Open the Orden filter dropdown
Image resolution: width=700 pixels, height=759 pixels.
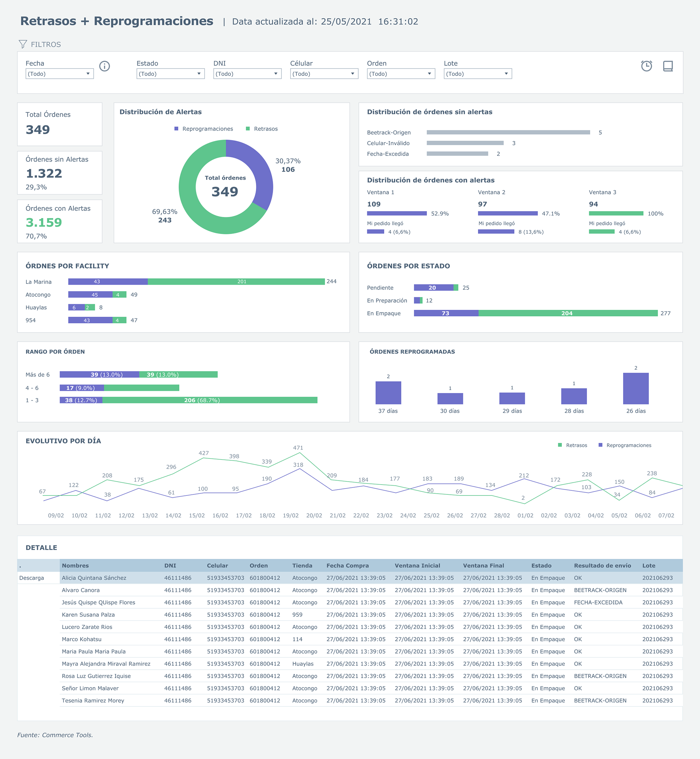pyautogui.click(x=401, y=74)
